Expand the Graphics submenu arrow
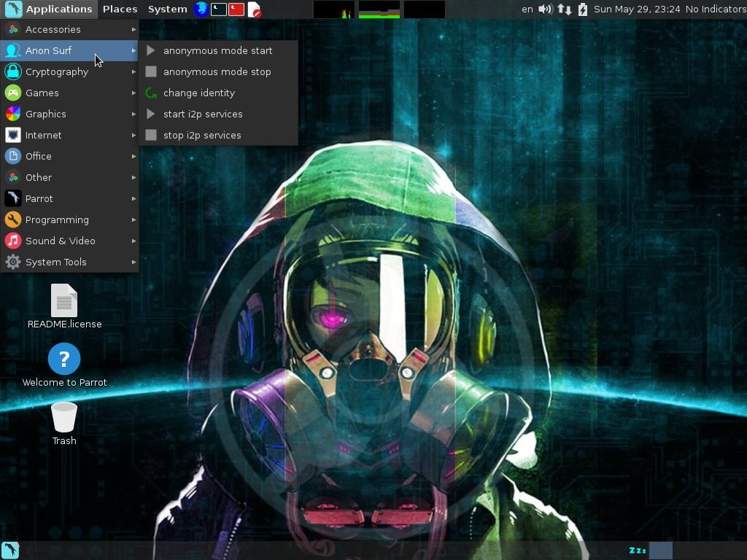The height and width of the screenshot is (560, 747). tap(134, 114)
